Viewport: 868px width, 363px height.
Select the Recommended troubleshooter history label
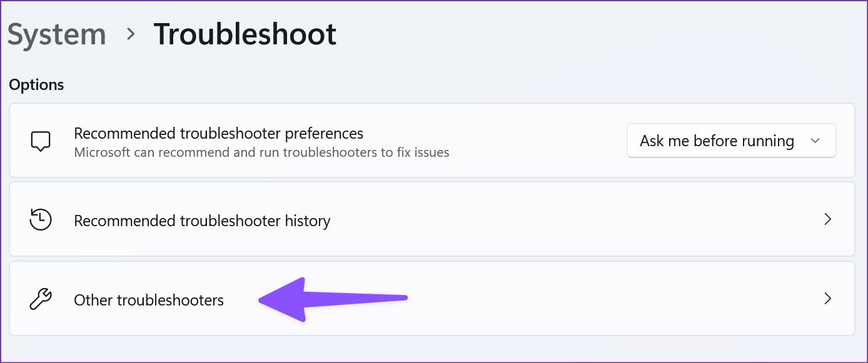click(202, 221)
